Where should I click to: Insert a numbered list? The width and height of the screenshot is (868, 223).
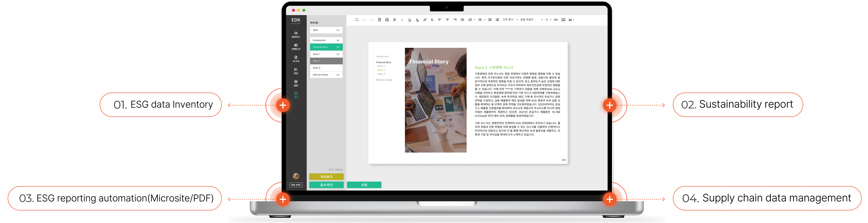pos(470,20)
